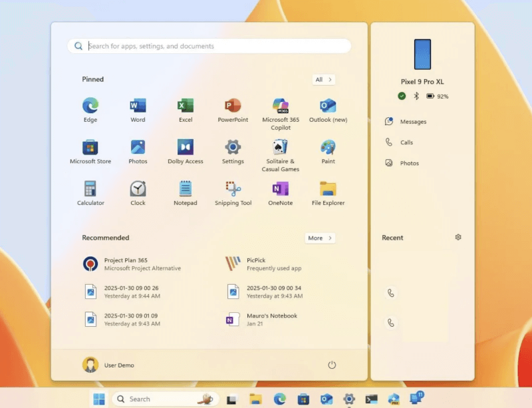Open phone Calls
Viewport: 532px width, 408px height.
pyautogui.click(x=399, y=142)
